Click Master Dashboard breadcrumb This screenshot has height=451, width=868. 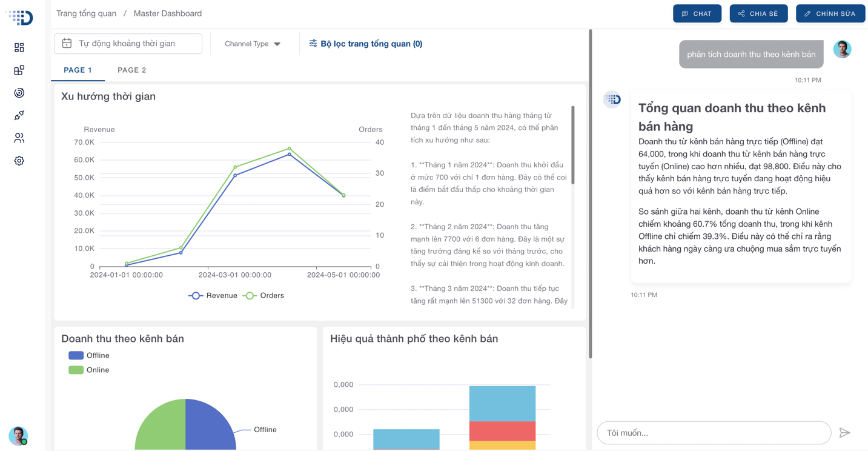pyautogui.click(x=168, y=13)
